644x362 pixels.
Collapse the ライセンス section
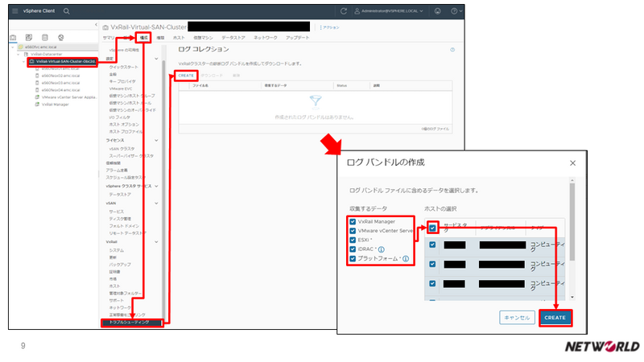tap(156, 140)
